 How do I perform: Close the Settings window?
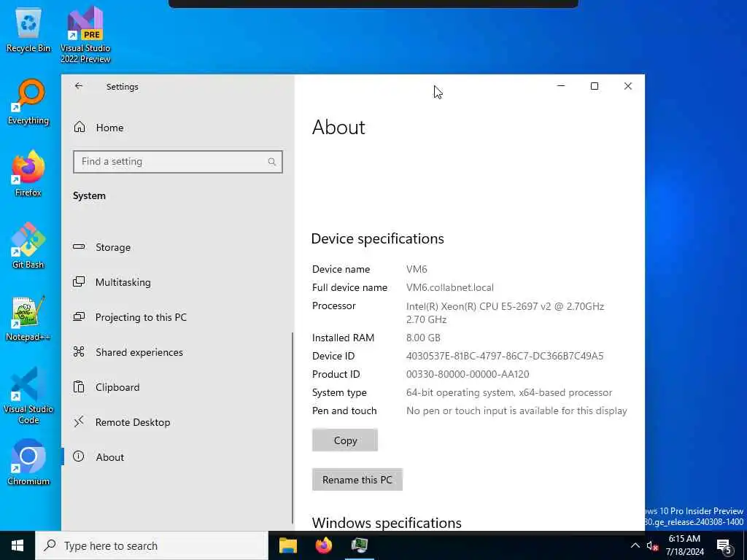coord(628,86)
